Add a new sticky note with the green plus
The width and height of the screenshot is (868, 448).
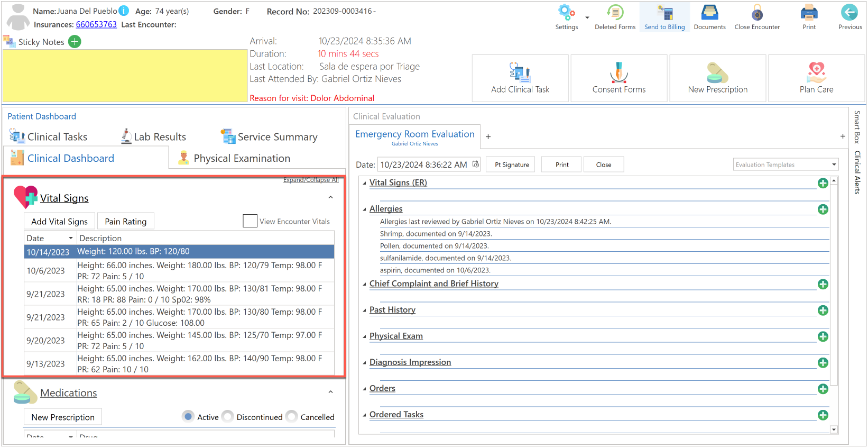pos(75,42)
